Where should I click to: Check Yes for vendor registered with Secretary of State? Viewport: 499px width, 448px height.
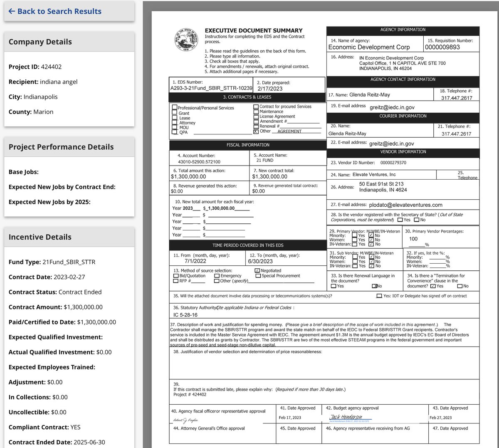pos(400,220)
